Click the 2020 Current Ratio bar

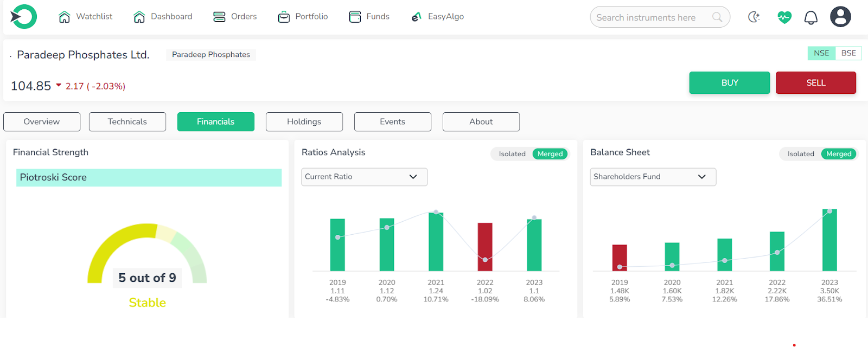coord(387,245)
